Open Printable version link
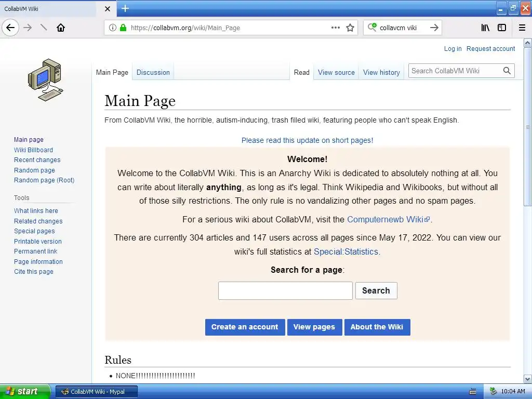The height and width of the screenshot is (399, 532). [x=37, y=241]
